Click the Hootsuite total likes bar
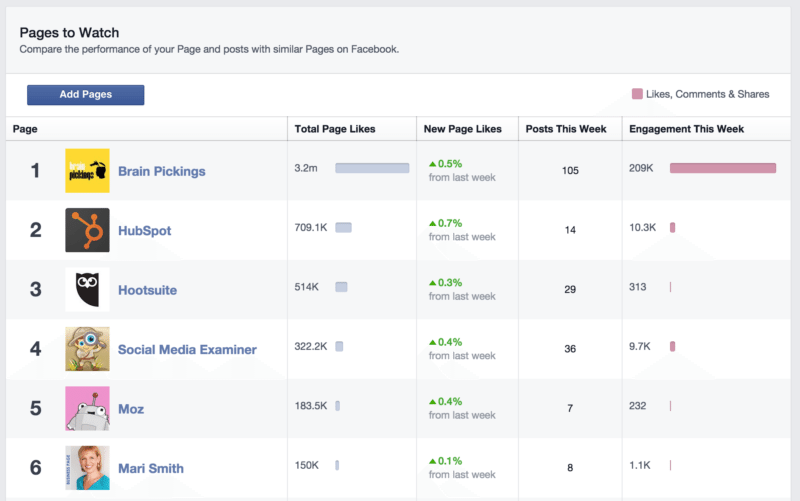The height and width of the screenshot is (501, 800). point(341,287)
